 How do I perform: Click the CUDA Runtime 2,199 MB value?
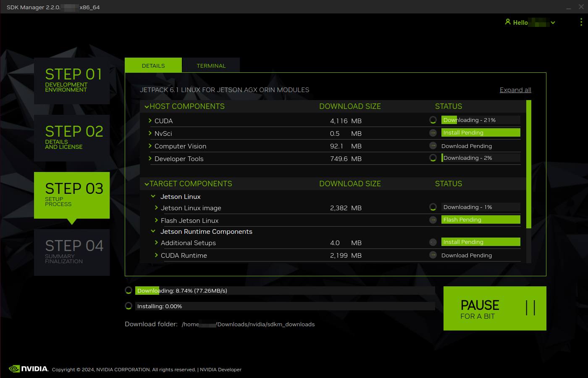[346, 255]
